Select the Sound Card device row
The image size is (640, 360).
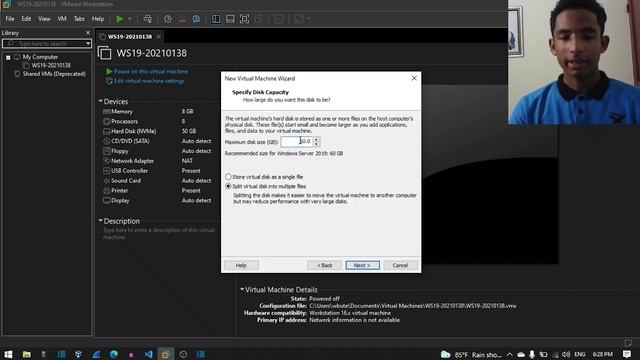[158, 180]
